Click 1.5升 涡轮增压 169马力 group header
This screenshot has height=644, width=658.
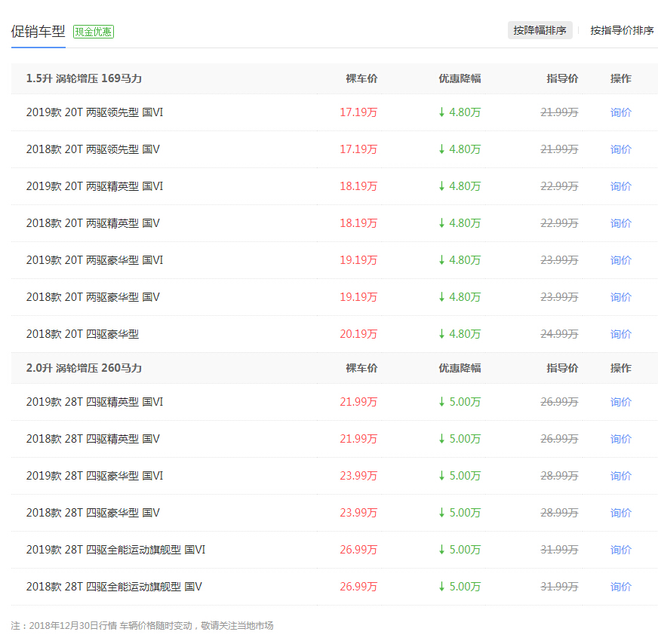[84, 78]
